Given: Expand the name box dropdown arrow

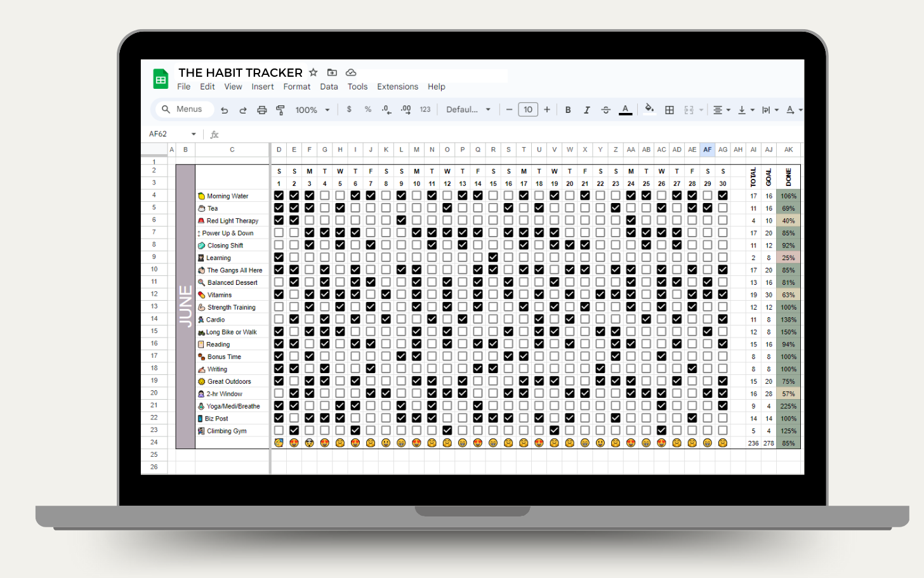Looking at the screenshot, I should coord(194,134).
